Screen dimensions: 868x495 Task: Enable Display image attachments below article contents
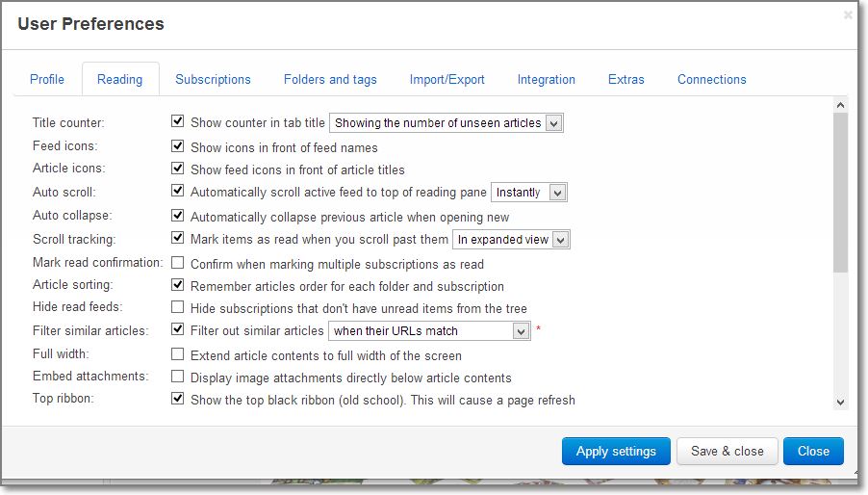click(177, 377)
